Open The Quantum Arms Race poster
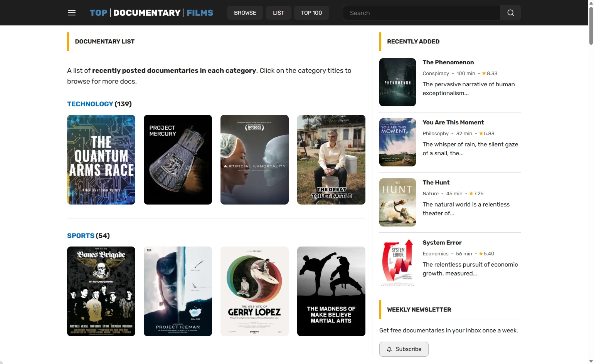594x364 pixels. (x=101, y=159)
